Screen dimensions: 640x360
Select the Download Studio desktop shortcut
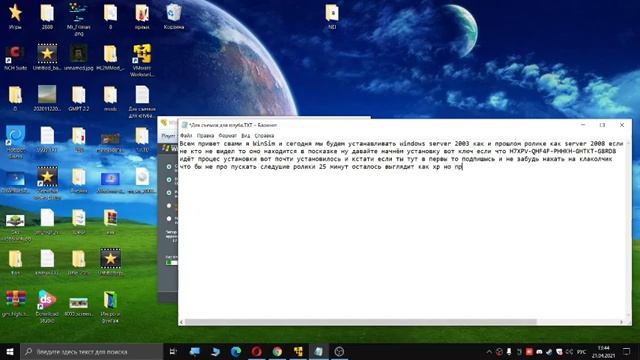(x=47, y=307)
